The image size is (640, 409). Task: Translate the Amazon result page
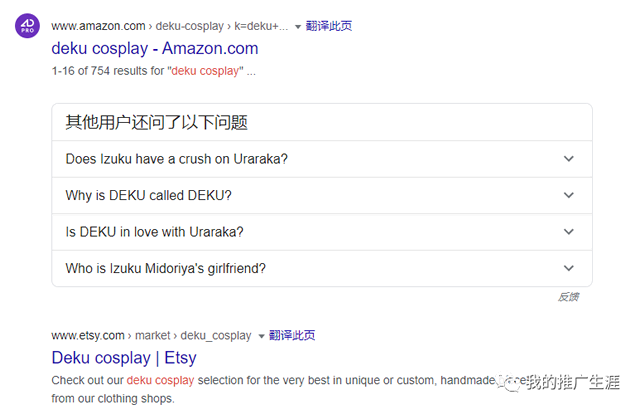(x=328, y=26)
